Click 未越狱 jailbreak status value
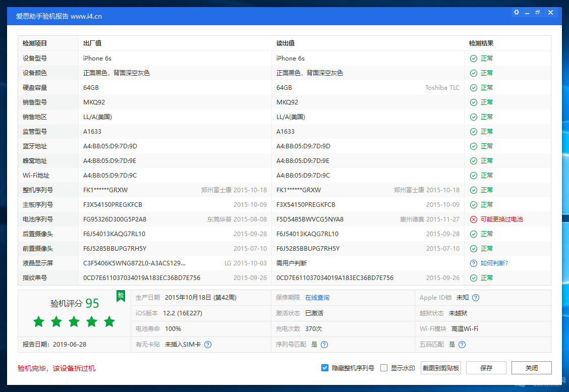The image size is (569, 392). (x=458, y=313)
